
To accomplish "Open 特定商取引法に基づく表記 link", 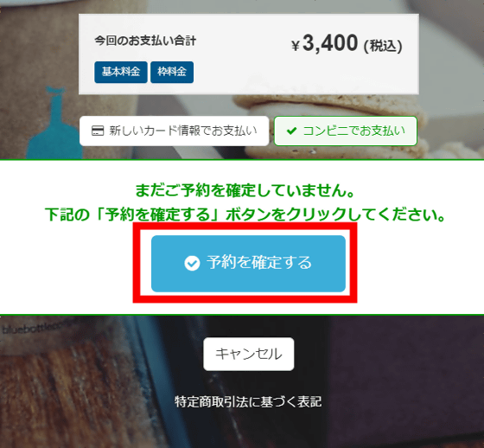I will 248,401.
